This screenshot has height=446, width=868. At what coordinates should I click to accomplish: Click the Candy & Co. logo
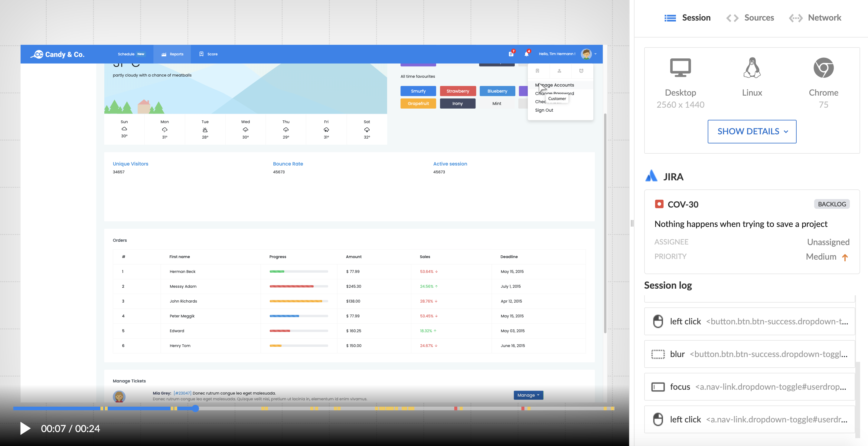58,54
